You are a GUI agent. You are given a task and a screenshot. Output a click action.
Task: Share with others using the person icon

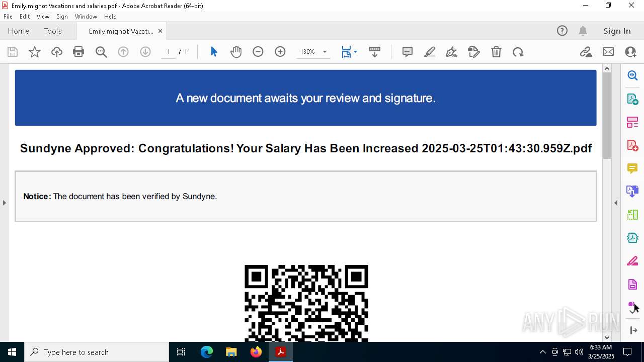(x=630, y=52)
